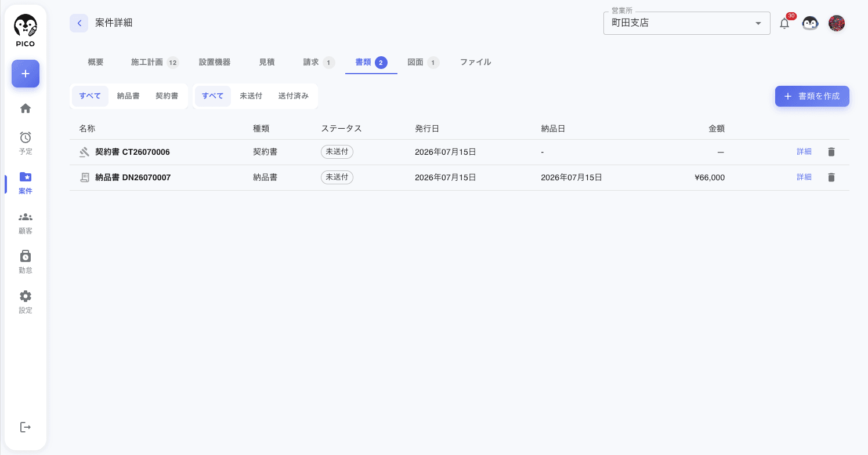Select the 書類 tab
868x455 pixels.
coord(371,62)
